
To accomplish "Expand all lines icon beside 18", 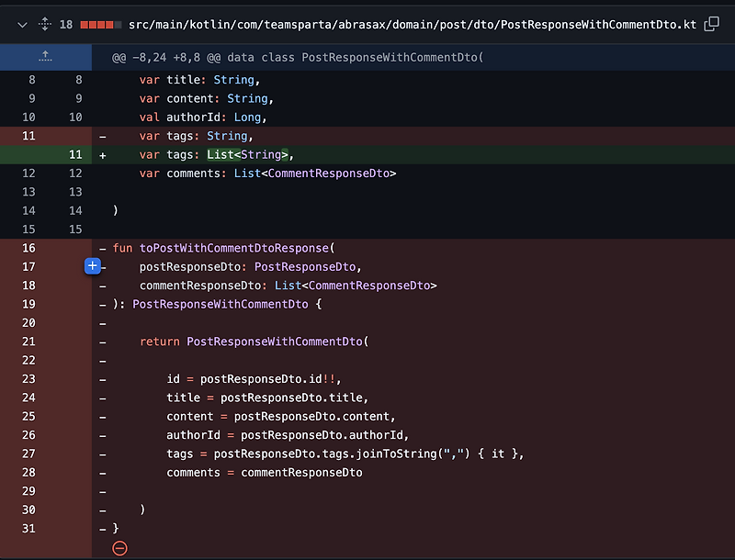I will pos(45,24).
